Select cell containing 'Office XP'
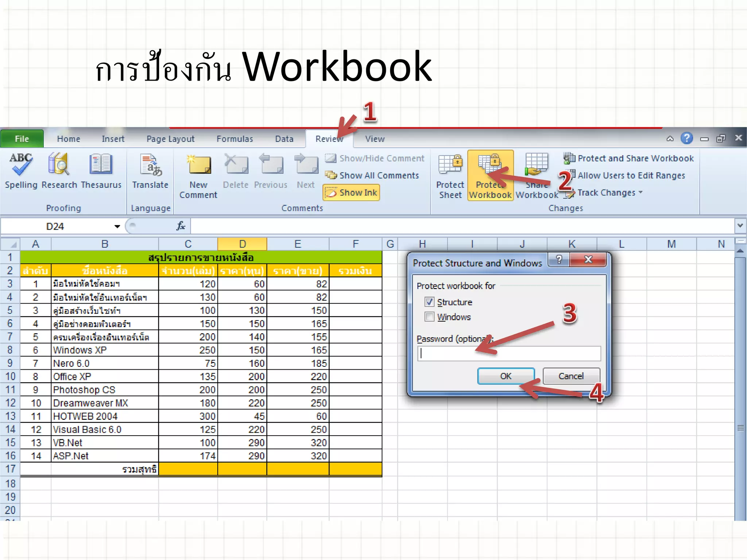This screenshot has height=560, width=747. [105, 376]
